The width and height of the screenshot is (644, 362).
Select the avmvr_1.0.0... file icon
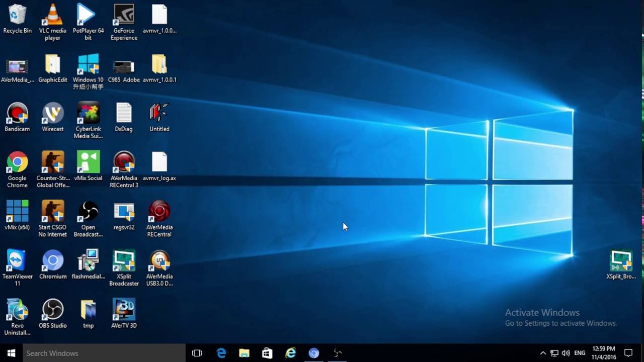(x=159, y=19)
